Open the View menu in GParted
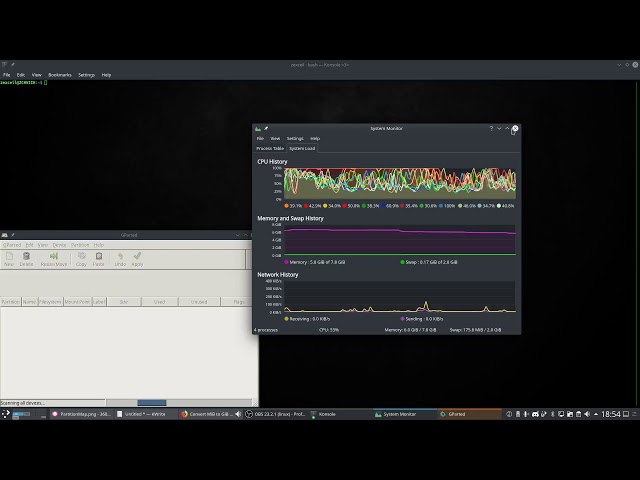The image size is (640, 480). [43, 245]
